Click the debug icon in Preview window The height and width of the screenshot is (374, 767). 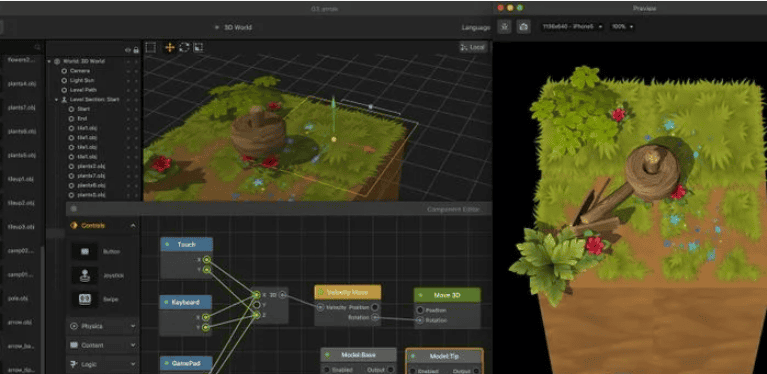[505, 26]
